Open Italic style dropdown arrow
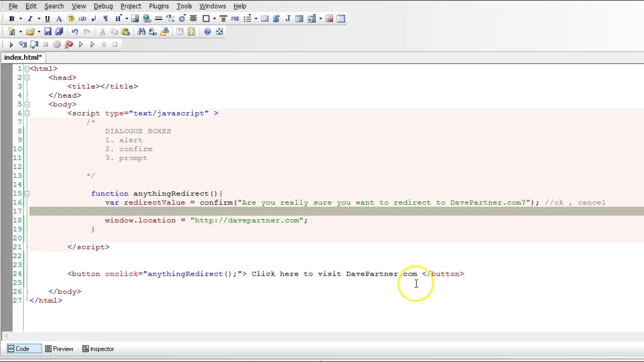This screenshot has width=644, height=362. pos(39,19)
